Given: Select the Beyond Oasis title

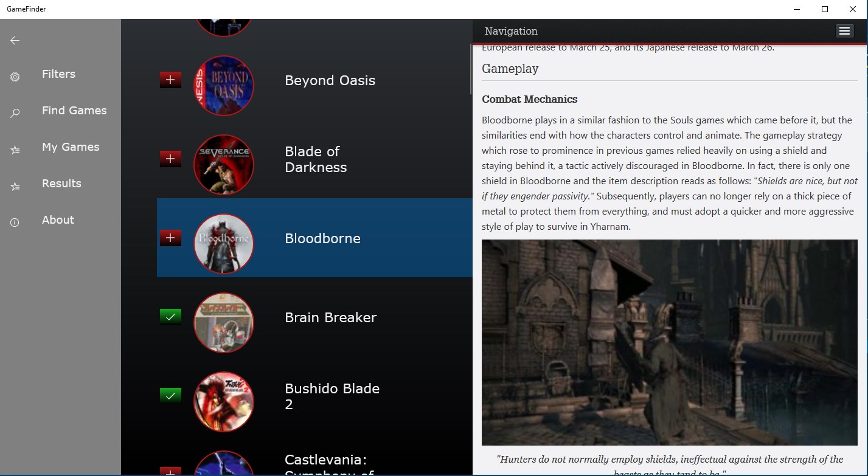Looking at the screenshot, I should [x=330, y=80].
